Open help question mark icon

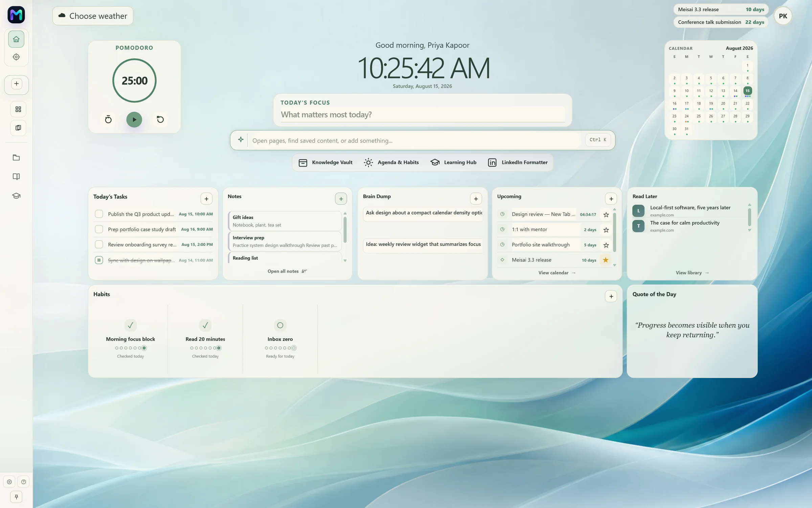point(23,482)
